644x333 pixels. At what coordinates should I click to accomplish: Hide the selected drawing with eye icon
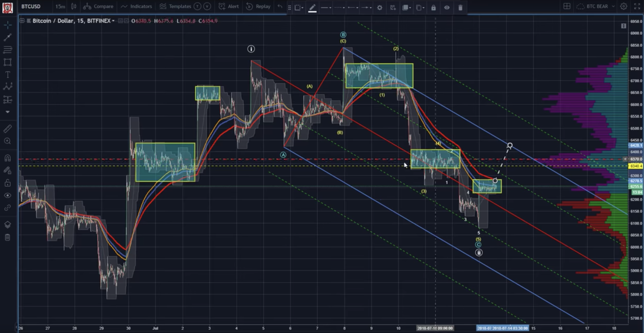(447, 8)
